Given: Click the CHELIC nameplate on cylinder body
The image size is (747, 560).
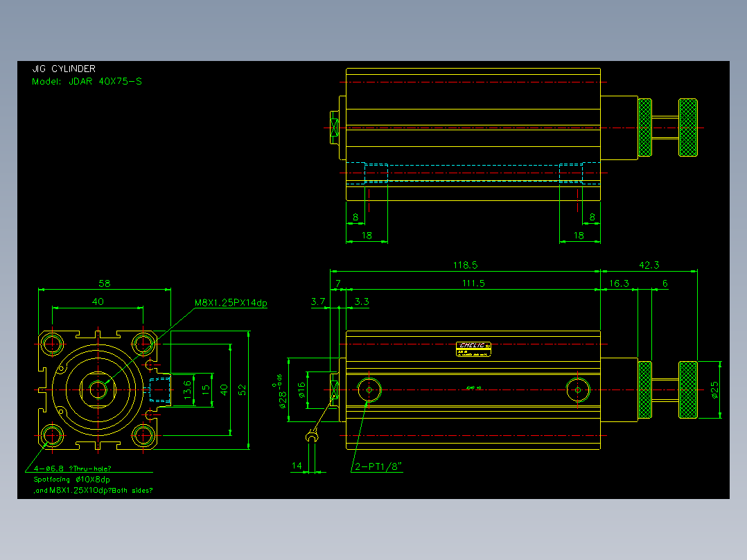Looking at the screenshot, I should (473, 349).
